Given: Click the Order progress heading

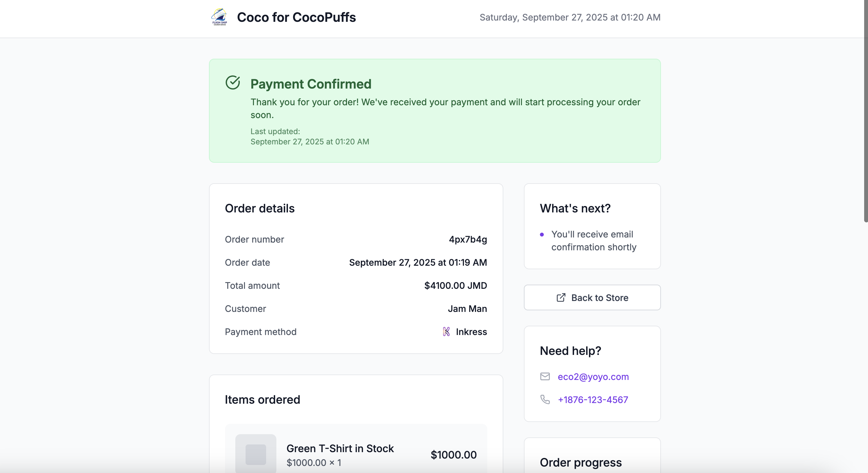Looking at the screenshot, I should [581, 462].
